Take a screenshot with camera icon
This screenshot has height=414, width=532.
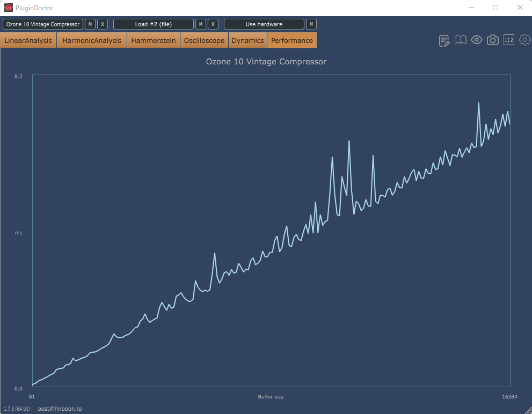pyautogui.click(x=493, y=40)
